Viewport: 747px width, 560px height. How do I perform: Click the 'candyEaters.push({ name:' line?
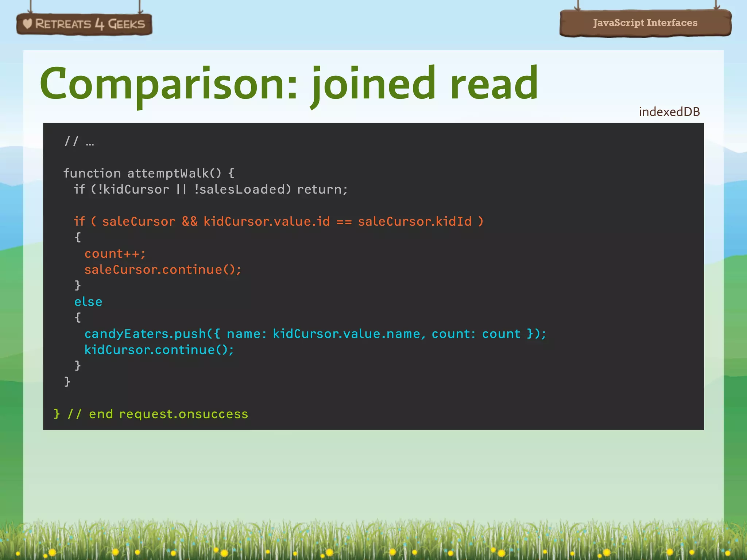pyautogui.click(x=316, y=334)
